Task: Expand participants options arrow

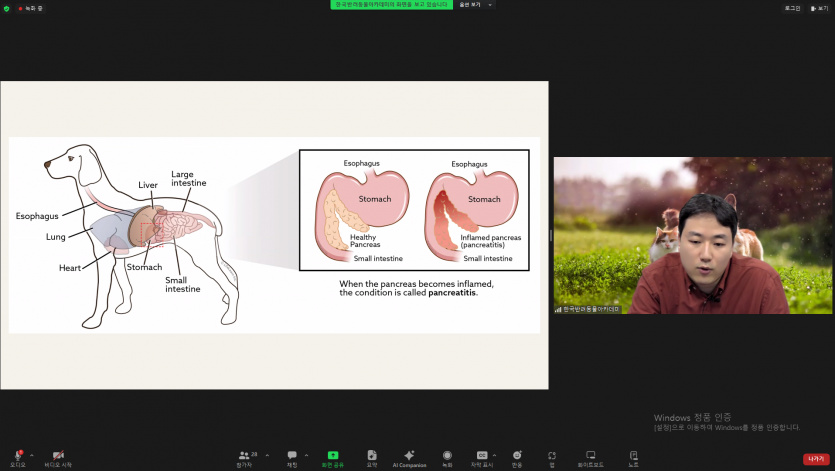Action: click(x=267, y=456)
